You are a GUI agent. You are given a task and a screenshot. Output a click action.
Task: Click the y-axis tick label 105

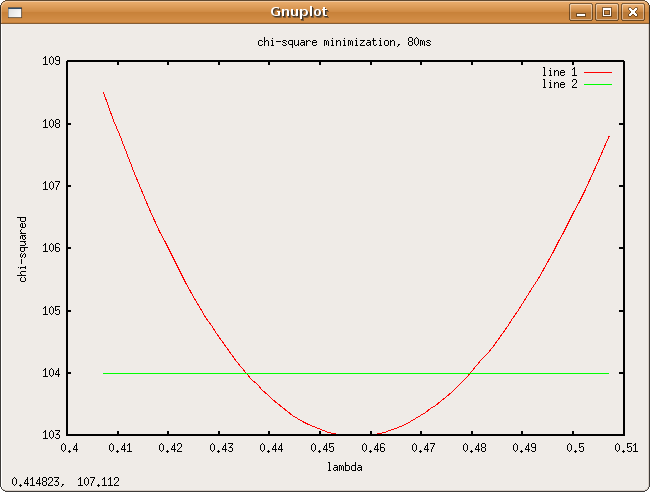coord(51,310)
